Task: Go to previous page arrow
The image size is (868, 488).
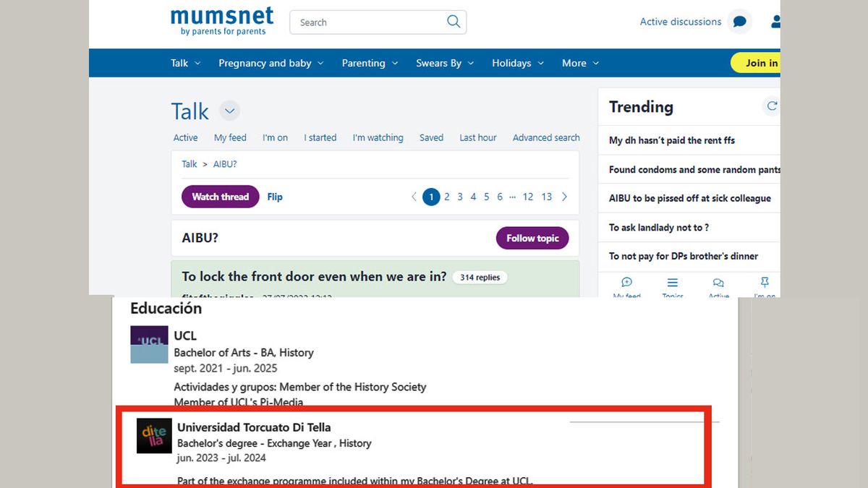Action: click(414, 197)
